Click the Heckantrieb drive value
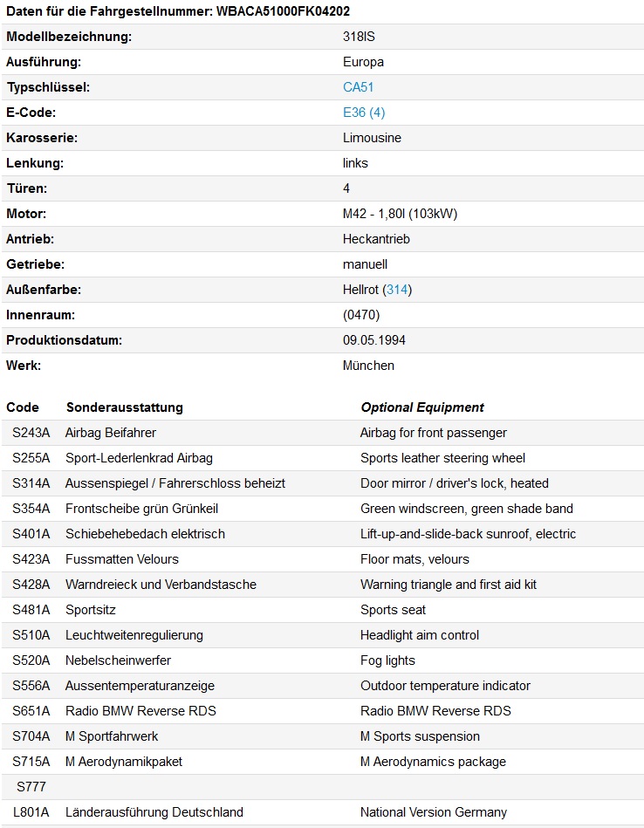The width and height of the screenshot is (644, 828). [376, 239]
